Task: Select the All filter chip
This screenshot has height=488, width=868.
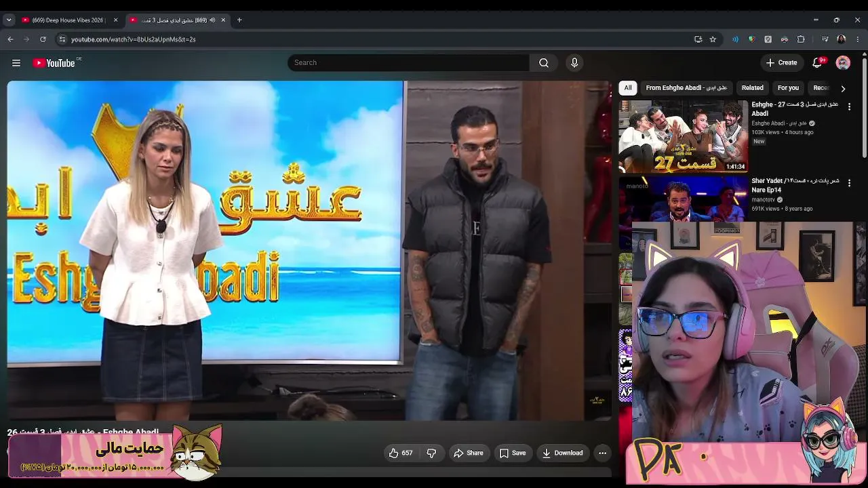Action: [x=628, y=88]
